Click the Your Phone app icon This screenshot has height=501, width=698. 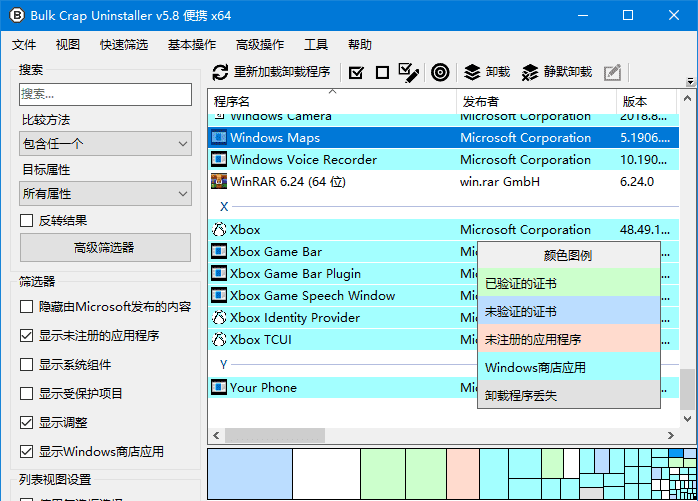219,387
